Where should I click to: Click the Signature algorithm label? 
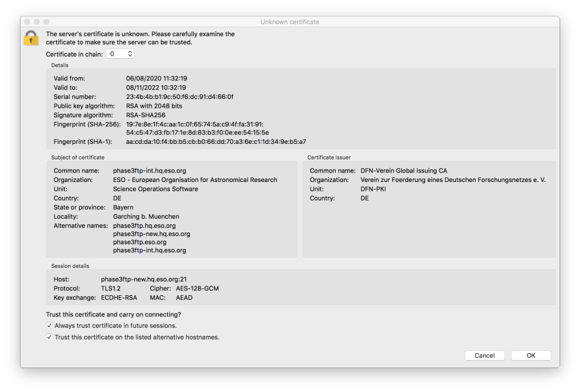tap(83, 115)
